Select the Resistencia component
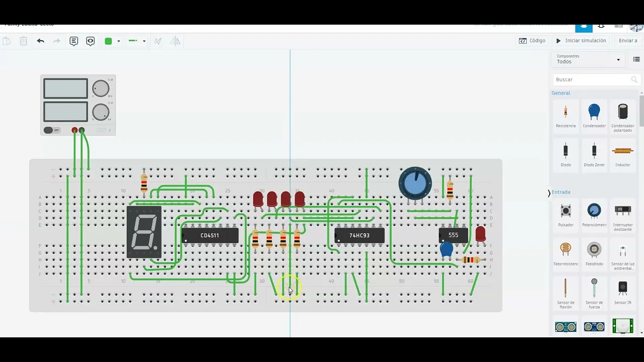The image size is (644, 362). click(566, 116)
